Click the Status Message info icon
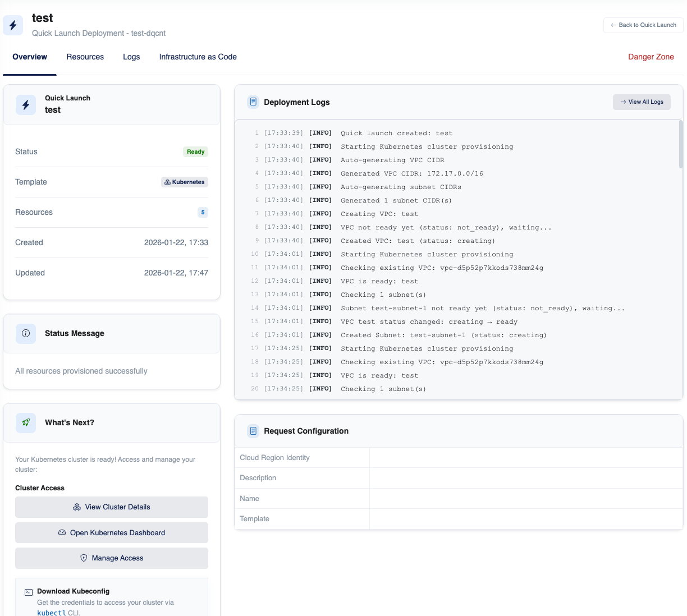The width and height of the screenshot is (687, 616). click(26, 333)
